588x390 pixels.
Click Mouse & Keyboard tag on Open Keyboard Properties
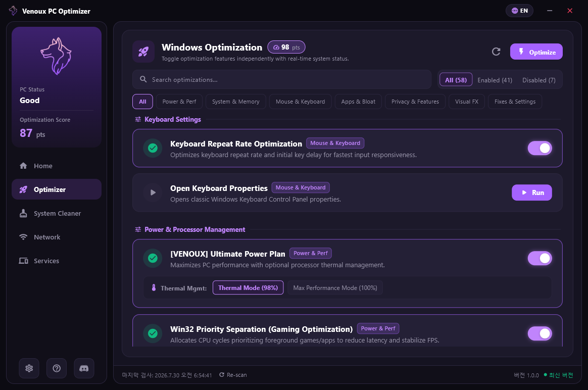(x=301, y=187)
